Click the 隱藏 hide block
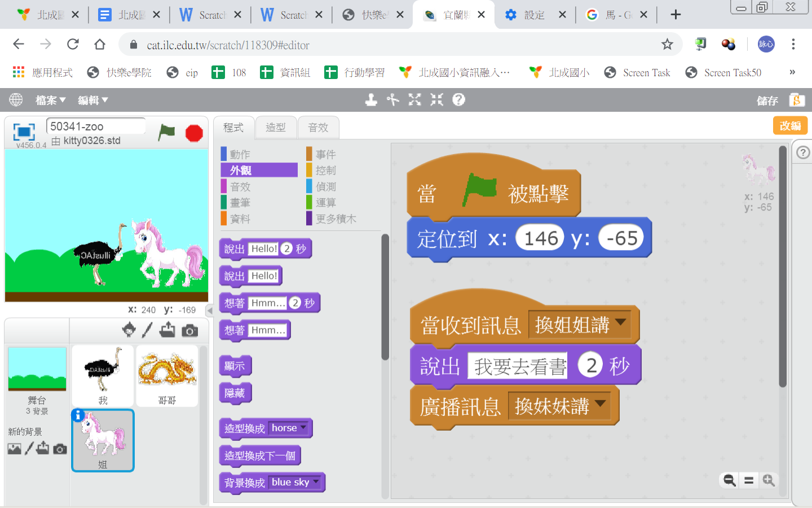 coord(235,393)
